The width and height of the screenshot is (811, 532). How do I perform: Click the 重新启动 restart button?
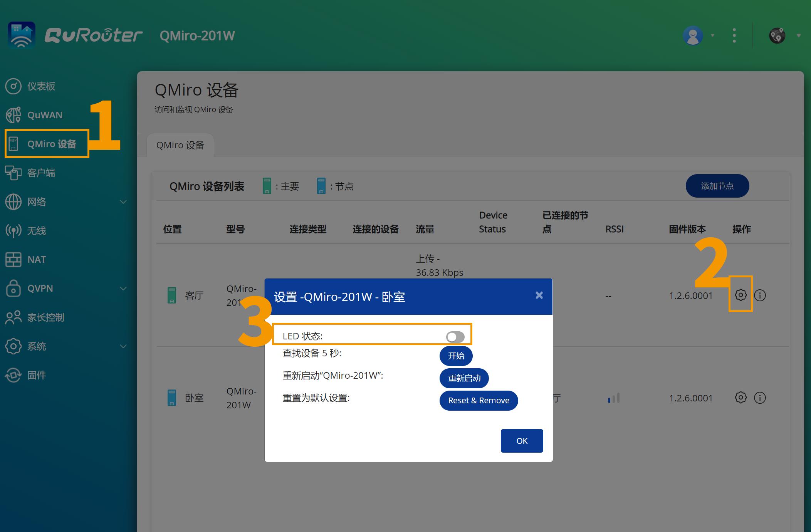coord(464,378)
